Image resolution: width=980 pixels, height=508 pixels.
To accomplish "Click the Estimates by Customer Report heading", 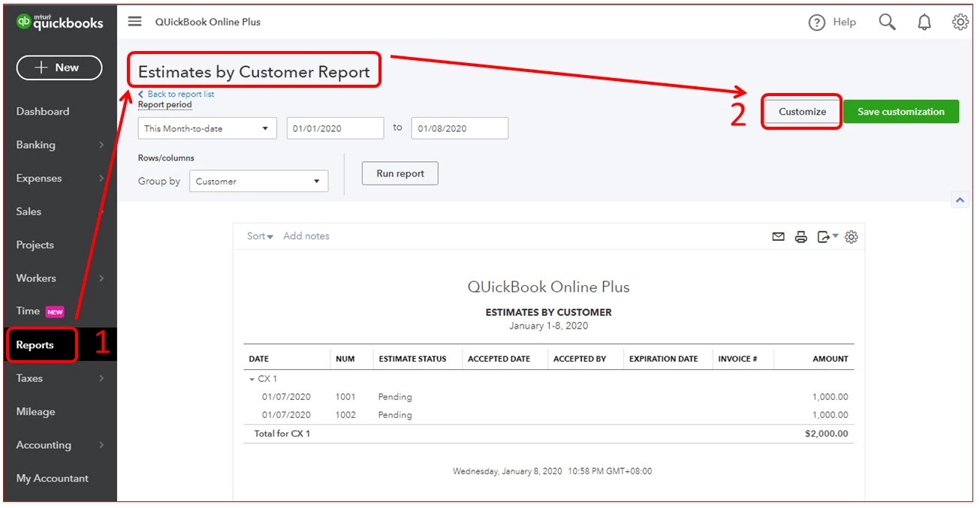I will [x=254, y=72].
